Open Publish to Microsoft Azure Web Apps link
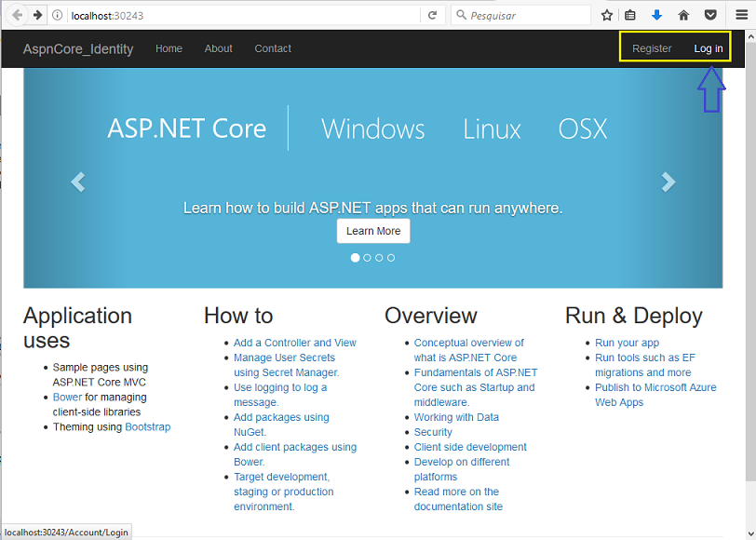Screen dimensions: 756x540 (x=655, y=395)
